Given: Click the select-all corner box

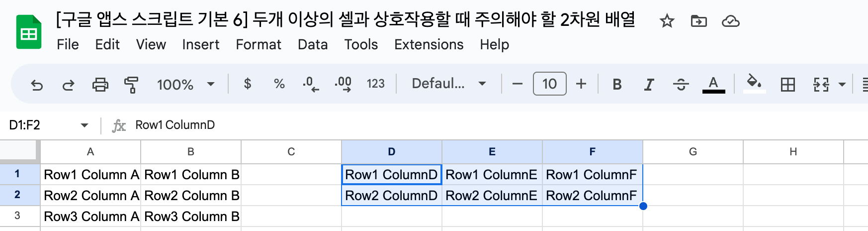Looking at the screenshot, I should click(x=19, y=151).
